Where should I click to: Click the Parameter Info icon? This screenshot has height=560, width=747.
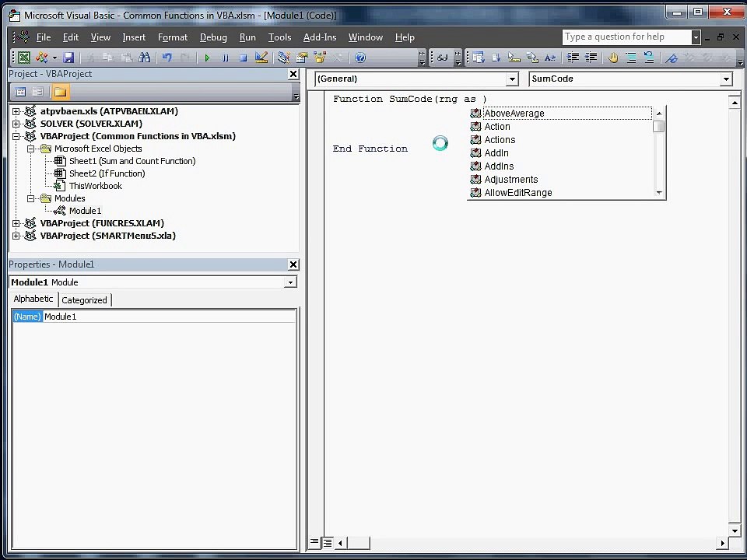coord(531,58)
